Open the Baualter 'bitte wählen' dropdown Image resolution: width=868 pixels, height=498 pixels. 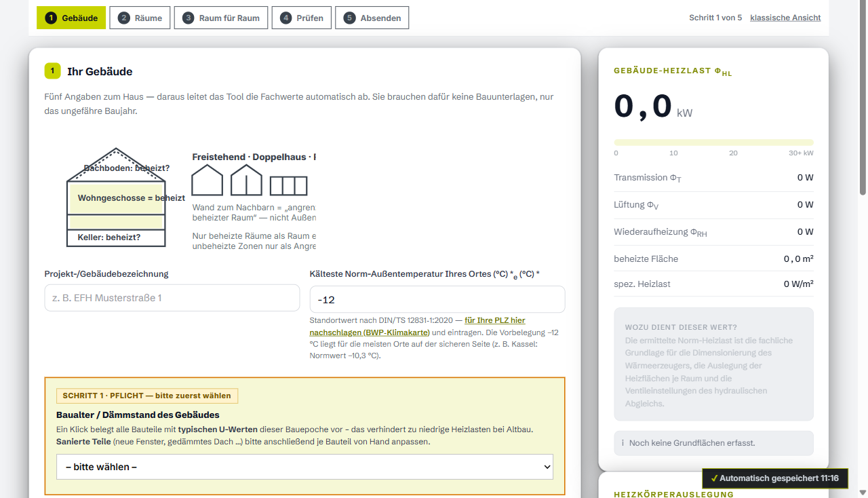click(x=304, y=467)
